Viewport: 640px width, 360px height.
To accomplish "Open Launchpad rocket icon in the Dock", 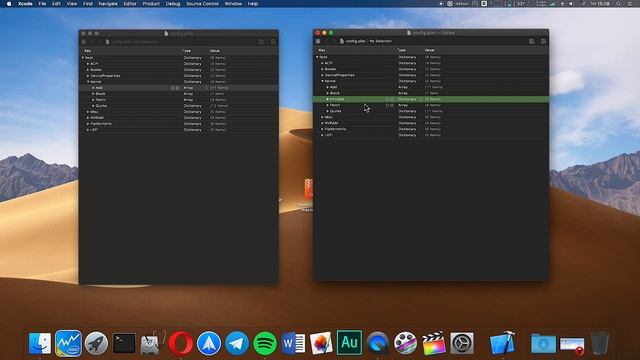I will 96,343.
